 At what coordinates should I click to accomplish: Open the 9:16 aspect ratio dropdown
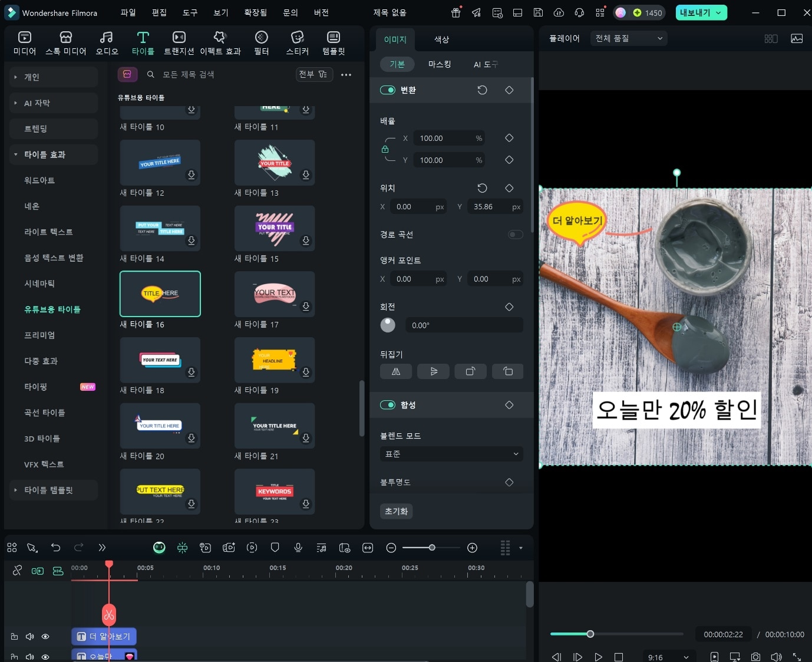(x=668, y=657)
